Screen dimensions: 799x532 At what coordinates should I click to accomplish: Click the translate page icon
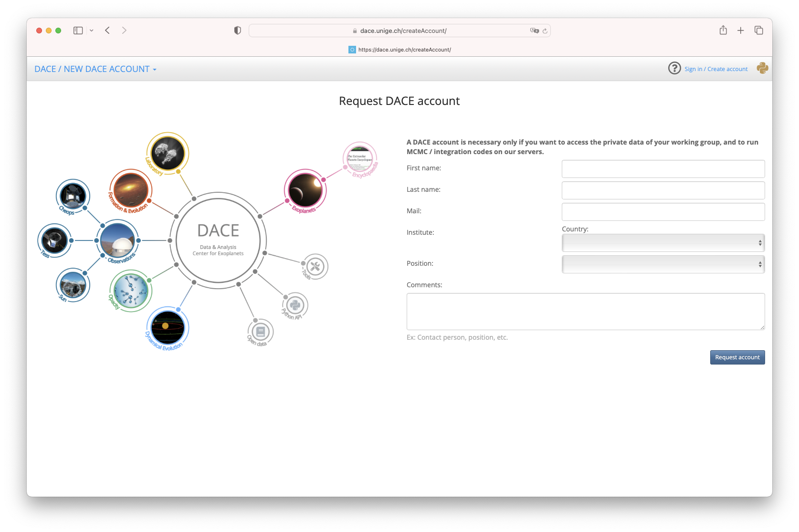click(x=534, y=31)
